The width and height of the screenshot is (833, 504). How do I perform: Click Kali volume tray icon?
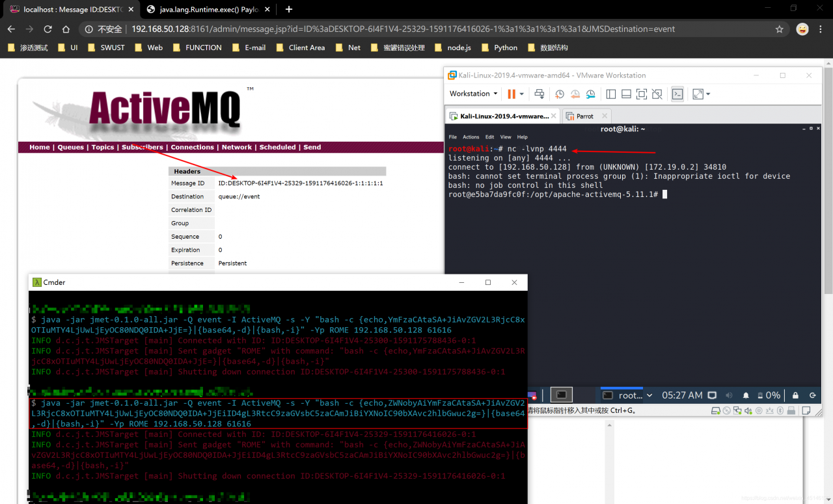729,395
